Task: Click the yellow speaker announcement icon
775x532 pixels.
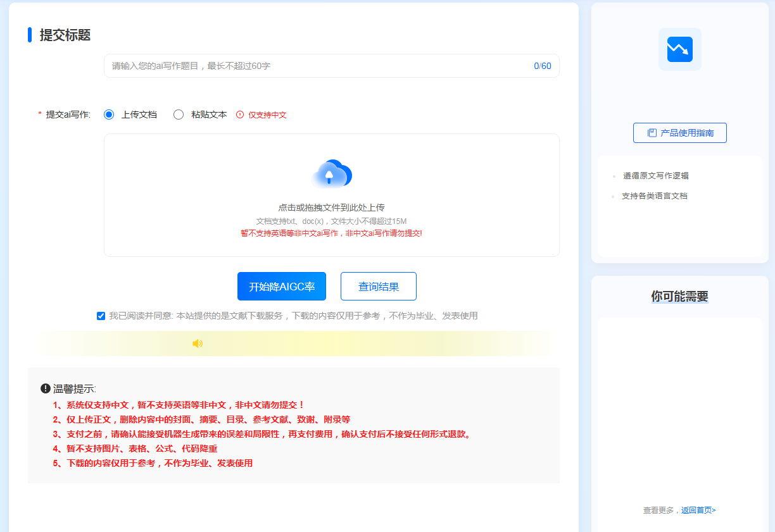Action: coord(198,343)
